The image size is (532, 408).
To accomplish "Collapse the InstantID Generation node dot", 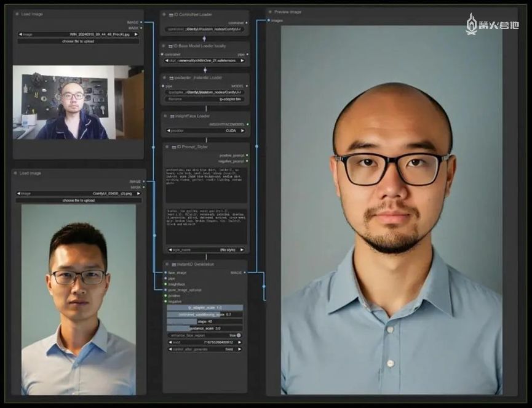I will 166,264.
